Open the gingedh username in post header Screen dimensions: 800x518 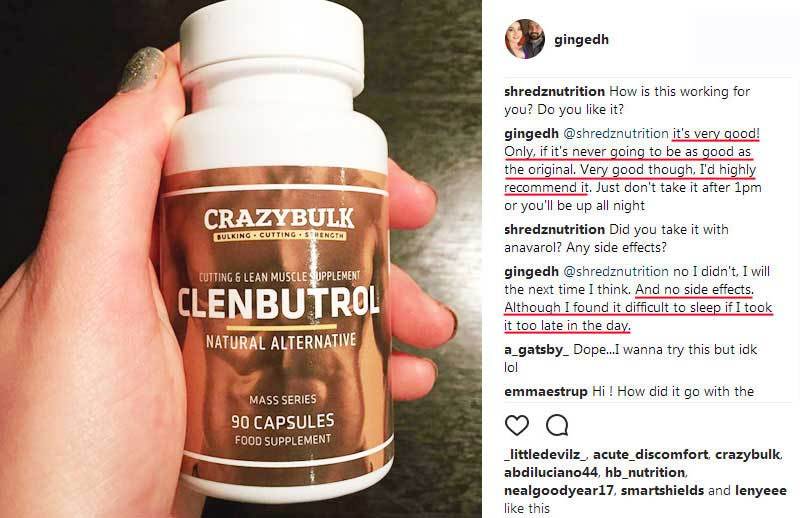point(581,40)
